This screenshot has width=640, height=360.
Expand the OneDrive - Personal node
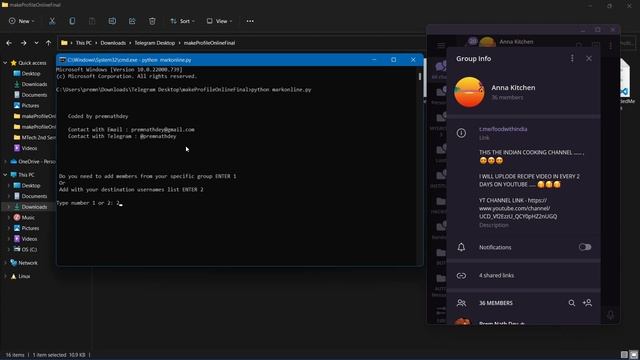point(5,162)
